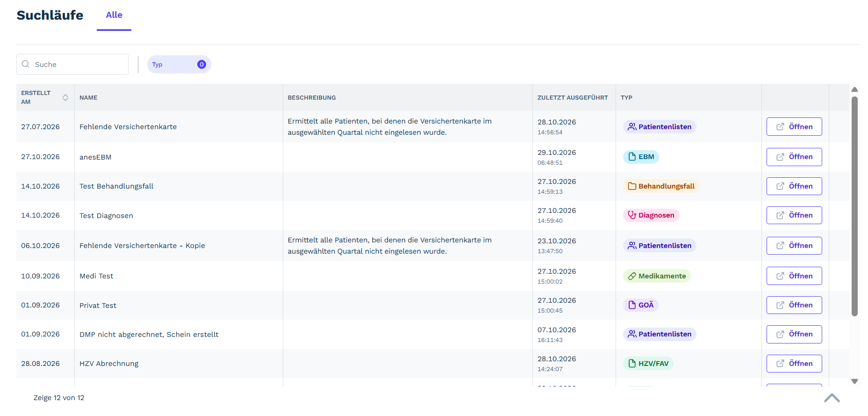
Task: Click the table's vertical scrollbar thumb
Action: coord(854,206)
